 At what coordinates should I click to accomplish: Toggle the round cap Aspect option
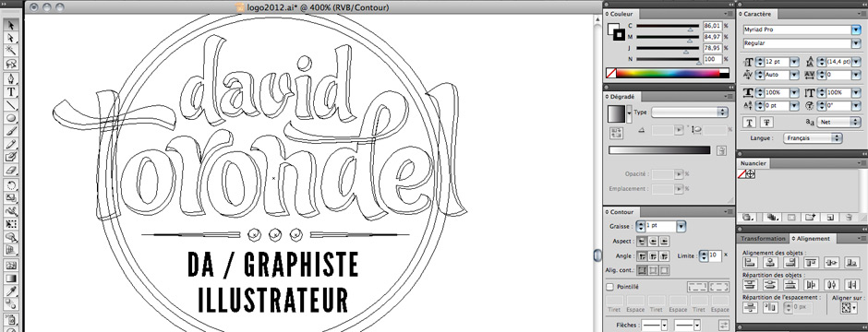[653, 242]
